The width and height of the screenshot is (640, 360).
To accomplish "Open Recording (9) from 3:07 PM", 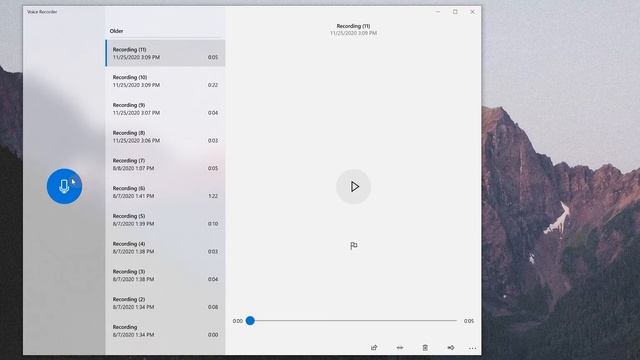I will [x=165, y=109].
